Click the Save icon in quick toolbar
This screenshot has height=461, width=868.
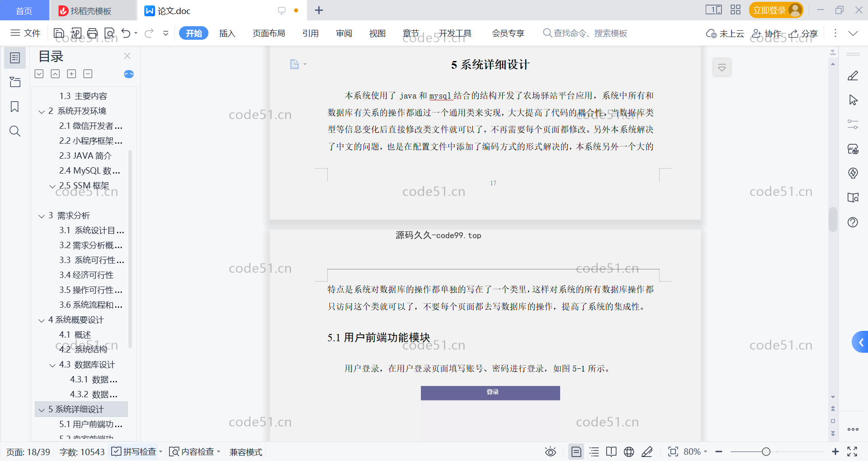pyautogui.click(x=59, y=33)
